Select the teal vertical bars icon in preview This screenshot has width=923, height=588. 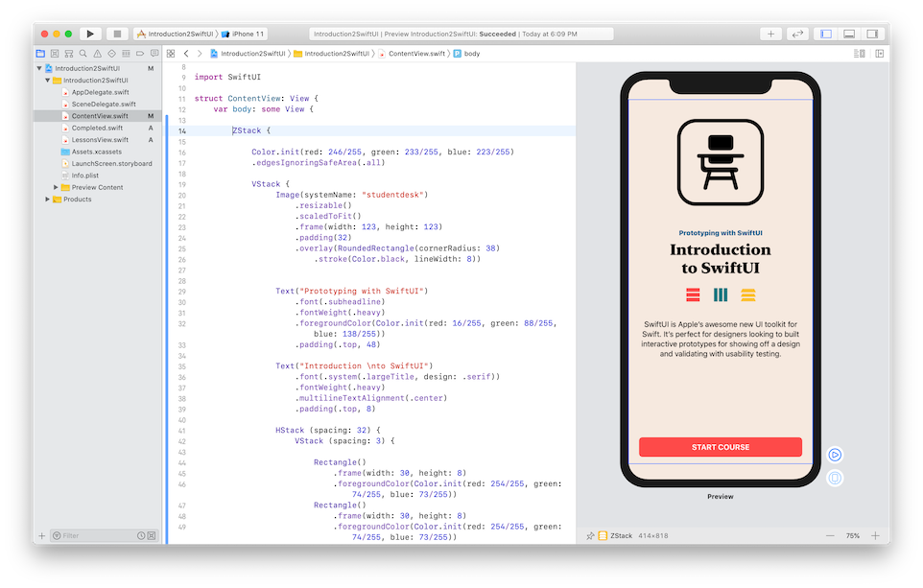coord(721,294)
